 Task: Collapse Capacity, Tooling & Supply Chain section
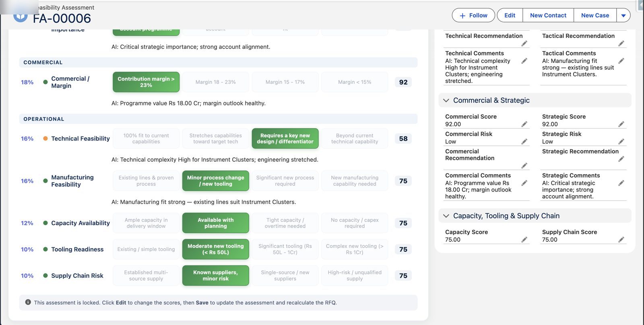446,216
